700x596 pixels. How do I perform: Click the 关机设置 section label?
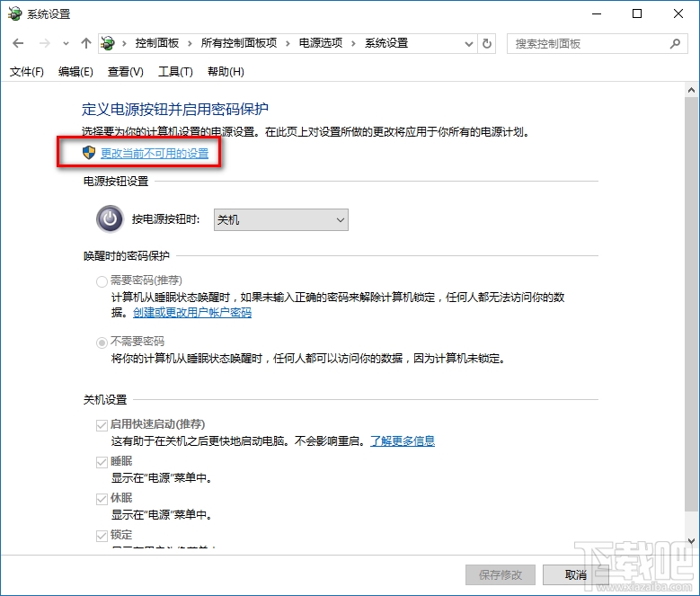click(105, 399)
